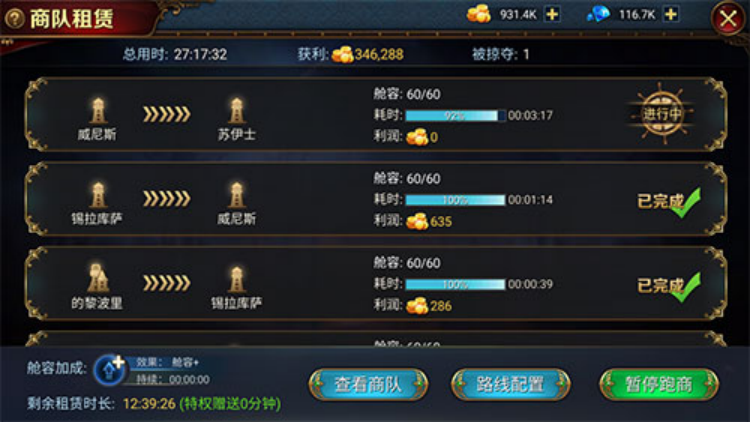Screen dimensions: 750x422
Task: Click the gold coin pile in top bar
Action: click(x=479, y=14)
